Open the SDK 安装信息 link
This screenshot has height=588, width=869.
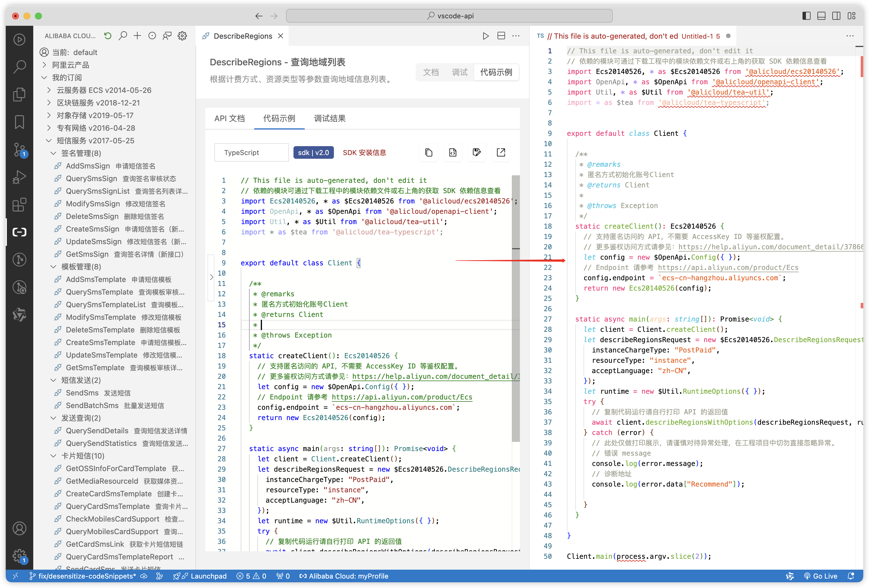coord(365,152)
